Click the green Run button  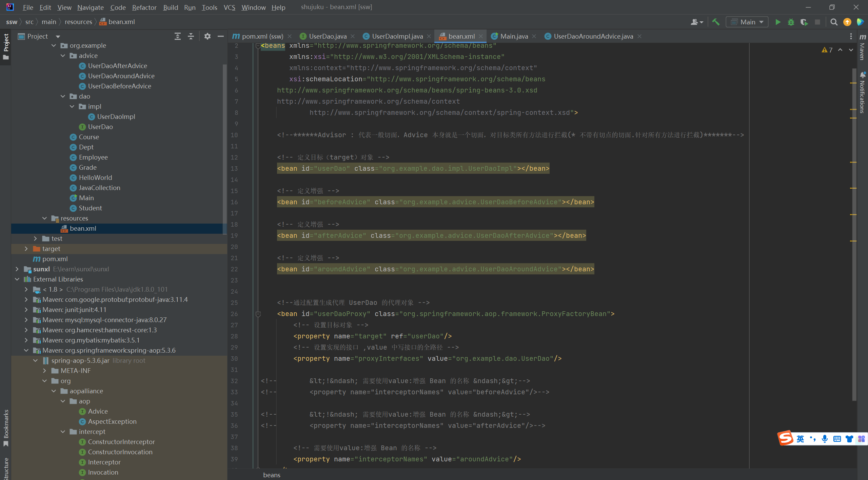pos(778,22)
